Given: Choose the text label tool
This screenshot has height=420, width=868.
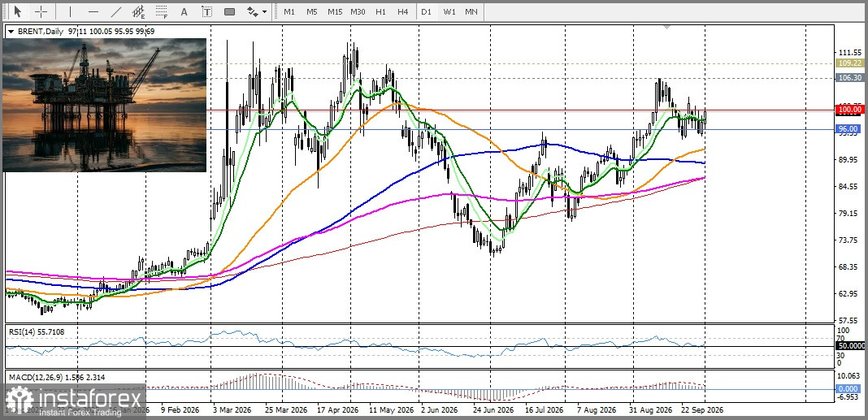Looking at the screenshot, I should click(x=207, y=11).
